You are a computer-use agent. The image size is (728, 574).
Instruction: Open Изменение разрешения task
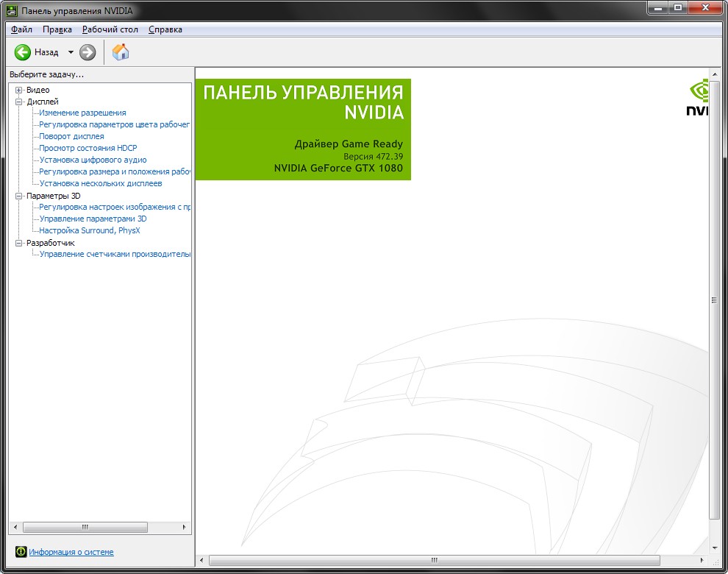click(x=82, y=113)
